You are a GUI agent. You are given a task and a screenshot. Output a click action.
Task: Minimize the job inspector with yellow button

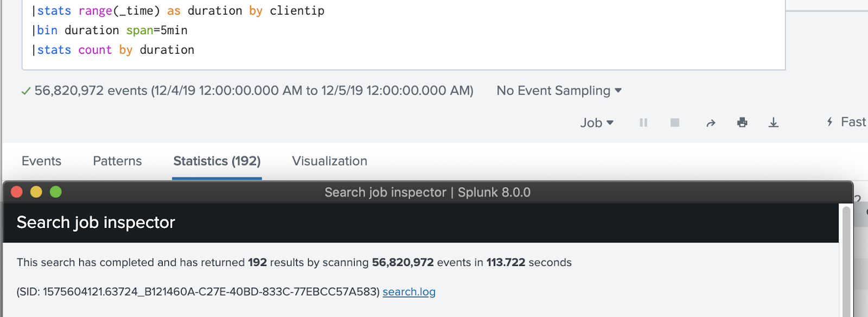pos(36,192)
